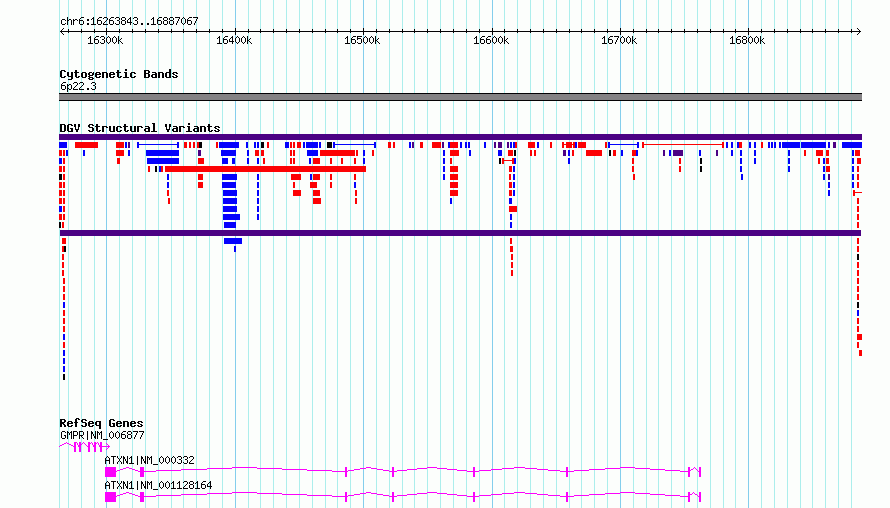Open the RefSeq Genes track title

click(101, 423)
